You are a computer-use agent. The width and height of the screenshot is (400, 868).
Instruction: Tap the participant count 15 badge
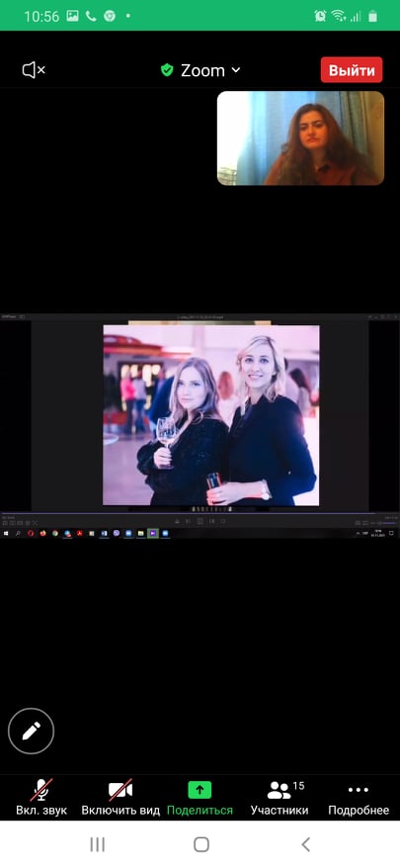tap(298, 786)
